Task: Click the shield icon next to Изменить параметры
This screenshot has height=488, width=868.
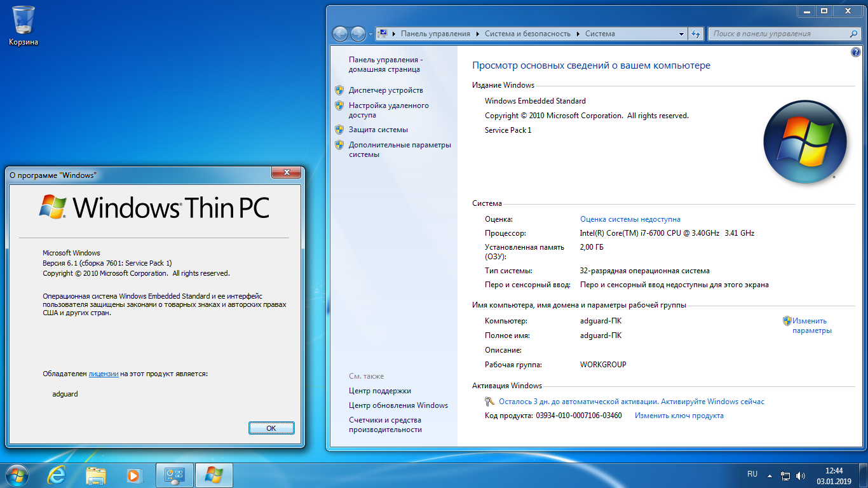Action: coord(787,321)
